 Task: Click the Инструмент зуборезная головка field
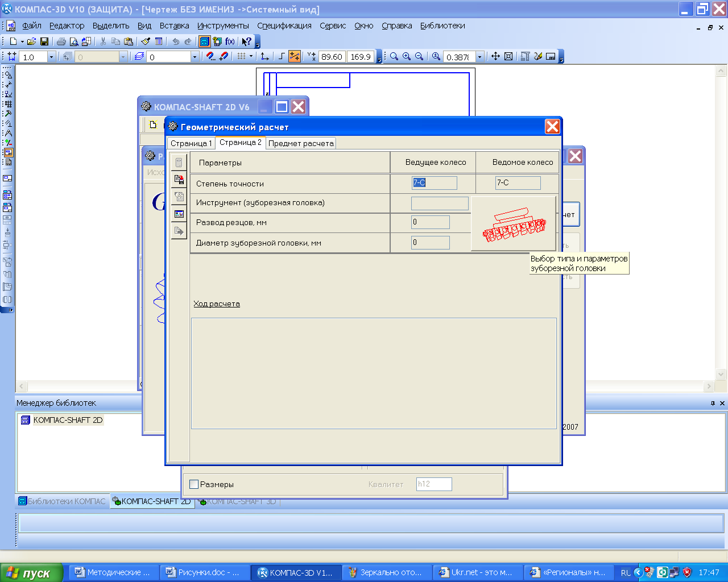[x=440, y=203]
